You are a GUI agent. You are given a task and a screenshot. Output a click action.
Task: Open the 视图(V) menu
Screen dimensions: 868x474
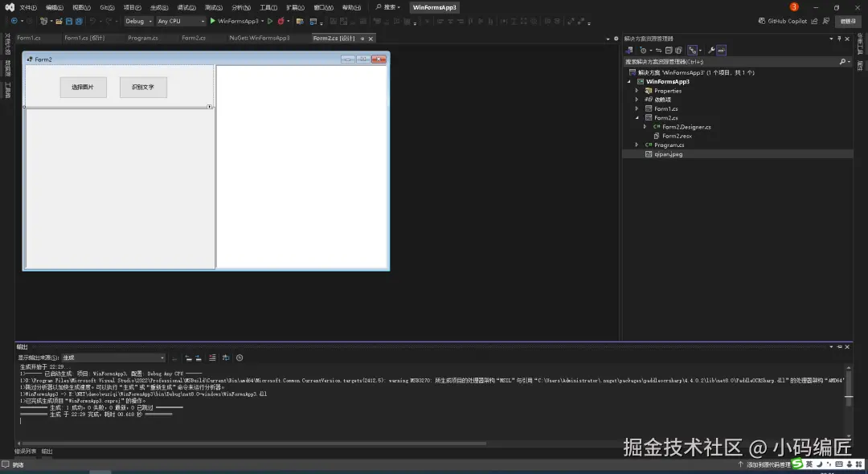[81, 7]
